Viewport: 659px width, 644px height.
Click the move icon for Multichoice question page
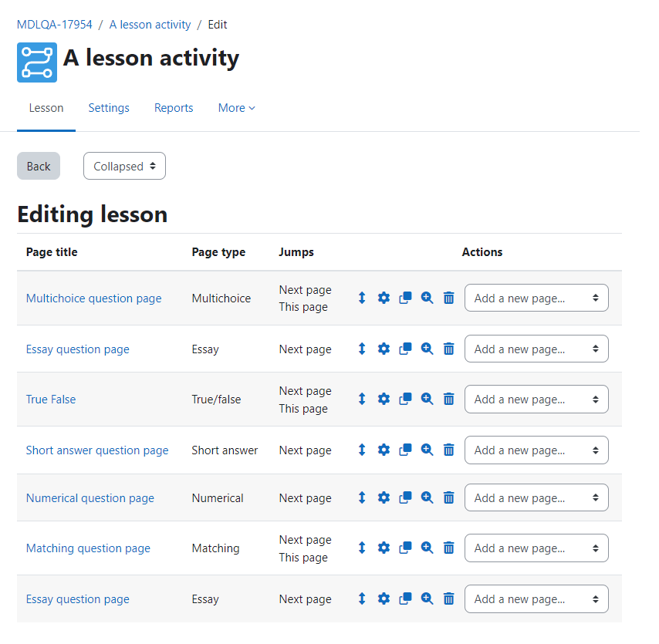click(362, 298)
